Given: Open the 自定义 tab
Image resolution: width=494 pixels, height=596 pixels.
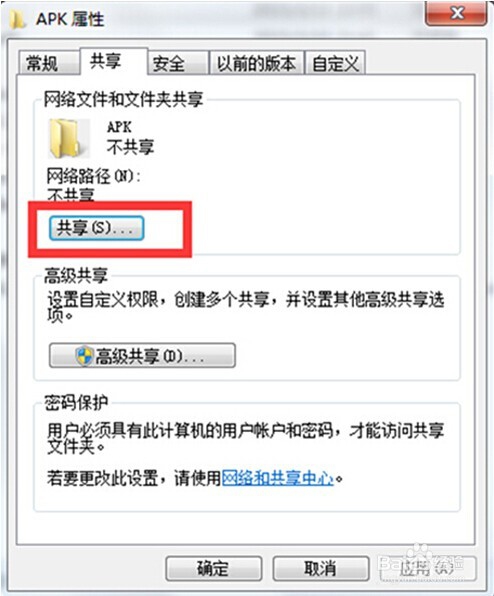Looking at the screenshot, I should point(336,63).
